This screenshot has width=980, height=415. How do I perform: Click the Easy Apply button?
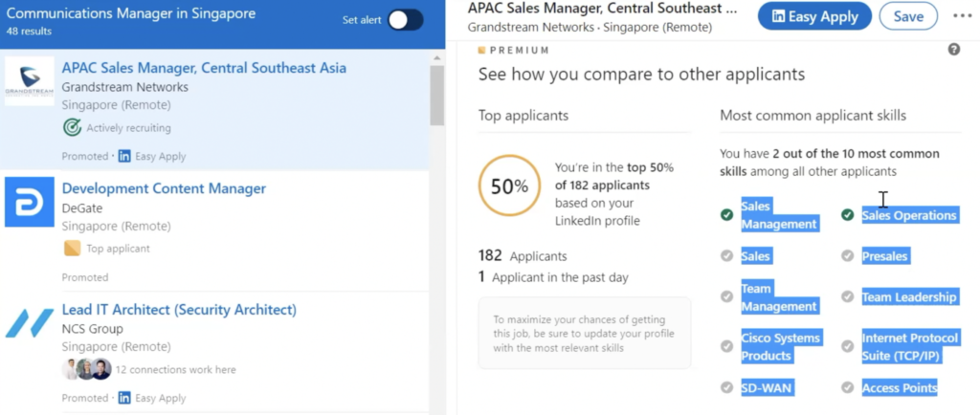814,16
